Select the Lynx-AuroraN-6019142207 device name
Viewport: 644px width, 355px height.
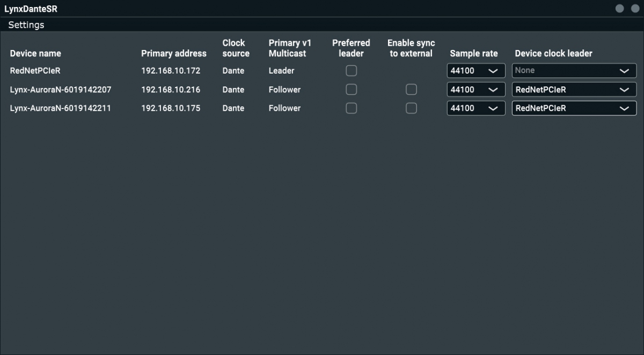pyautogui.click(x=60, y=89)
